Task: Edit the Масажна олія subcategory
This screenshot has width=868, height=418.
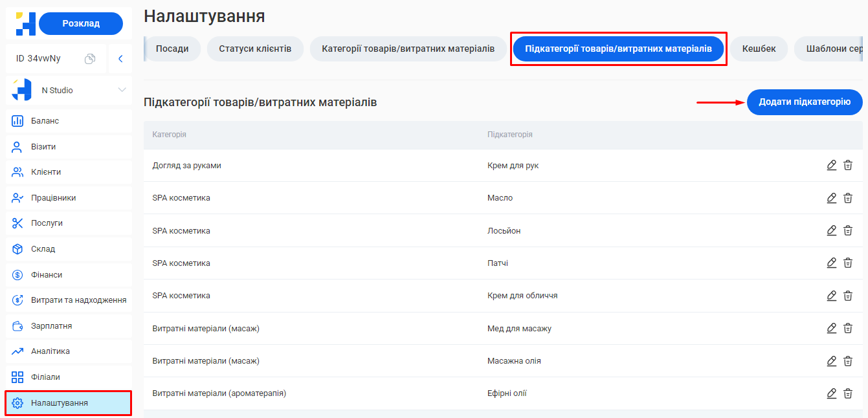Action: coord(832,360)
